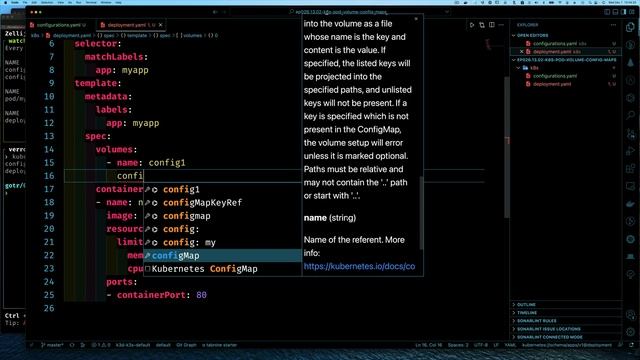Place cursor on containerPort: 80 line
640x360 pixels.
point(157,295)
